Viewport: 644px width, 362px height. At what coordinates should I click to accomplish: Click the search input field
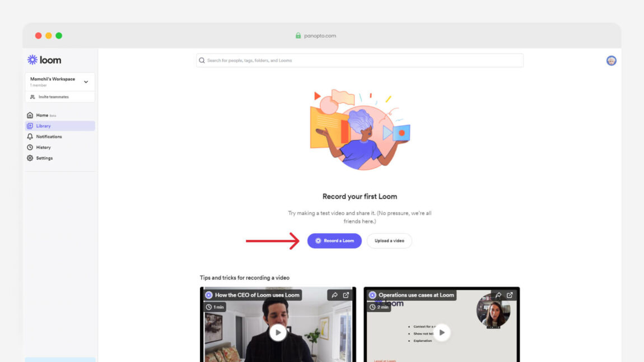[x=361, y=60]
